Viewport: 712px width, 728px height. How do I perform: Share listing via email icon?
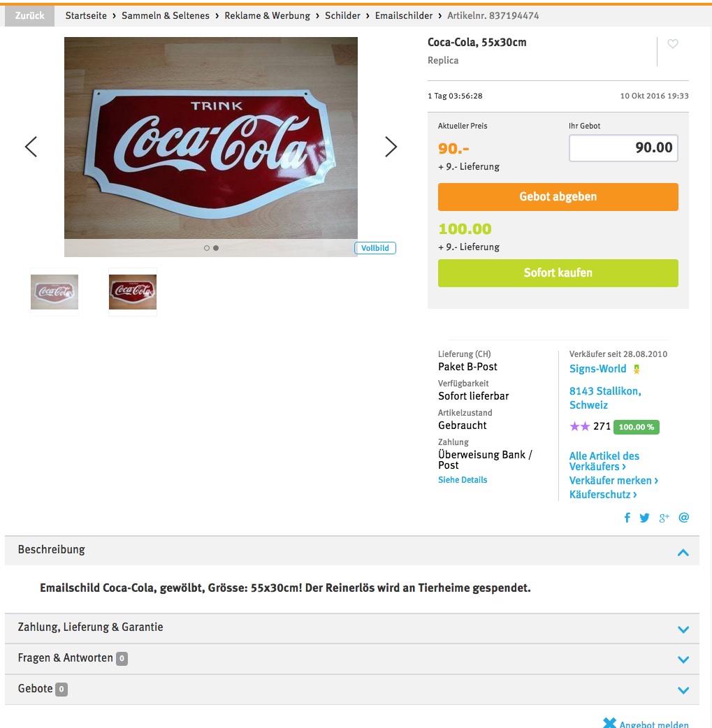(x=683, y=518)
